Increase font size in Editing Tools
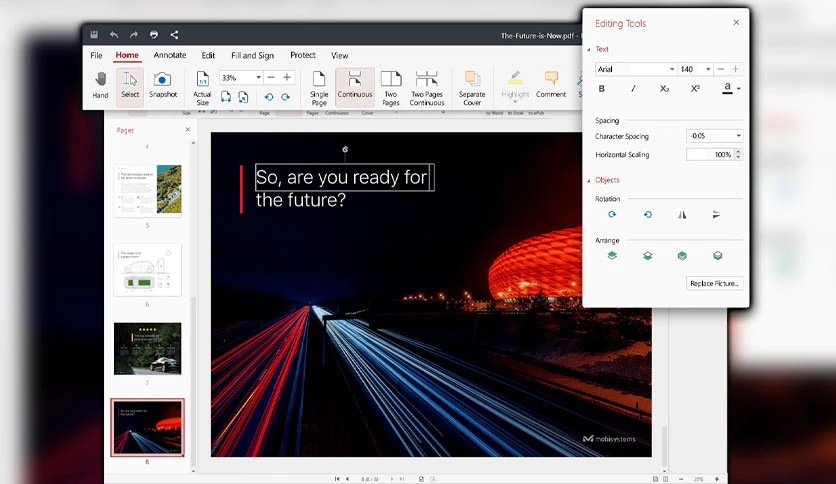836x484 pixels. click(x=736, y=69)
